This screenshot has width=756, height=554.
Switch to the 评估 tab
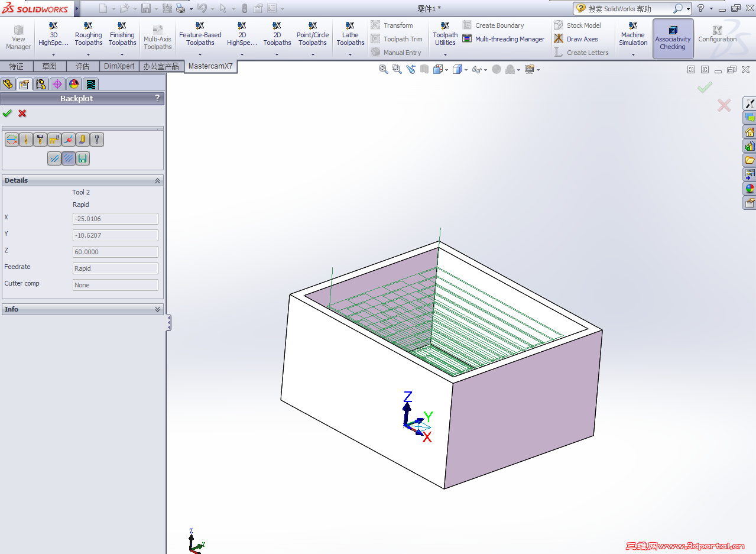[83, 66]
